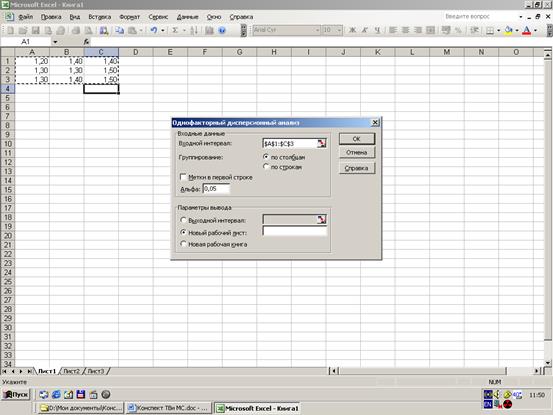
Task: Click the Underline (Ч) formatting icon
Action: pyautogui.click(x=377, y=30)
